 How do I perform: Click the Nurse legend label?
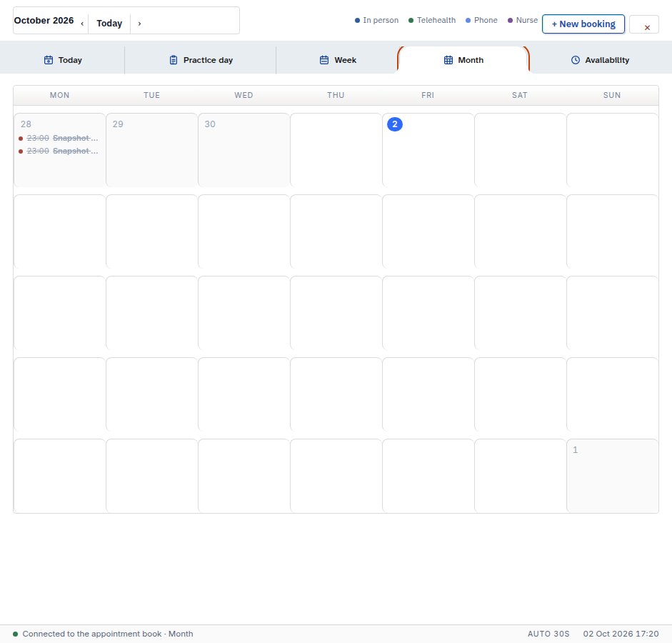point(527,20)
